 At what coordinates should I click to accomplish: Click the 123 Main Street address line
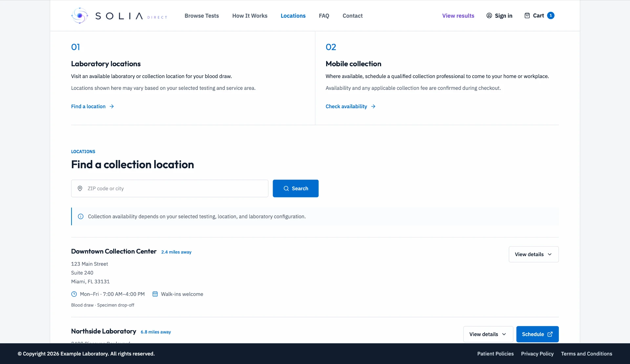[x=90, y=264]
